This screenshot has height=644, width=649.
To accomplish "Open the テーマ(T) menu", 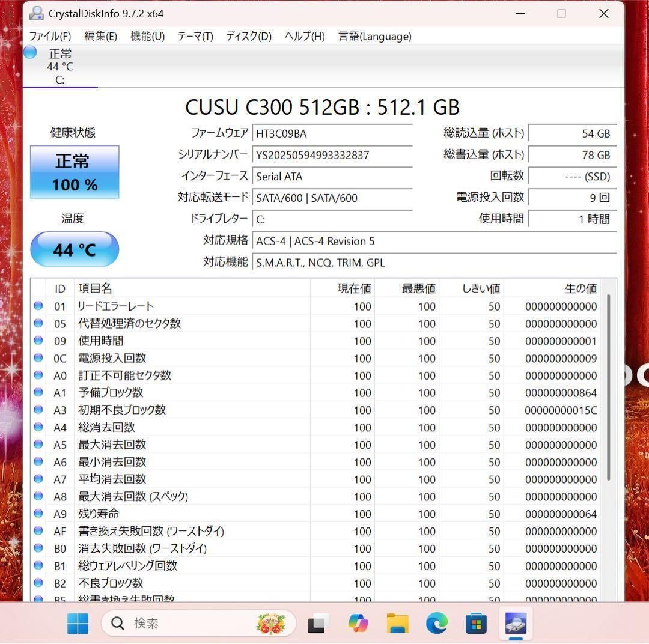I will pyautogui.click(x=195, y=36).
